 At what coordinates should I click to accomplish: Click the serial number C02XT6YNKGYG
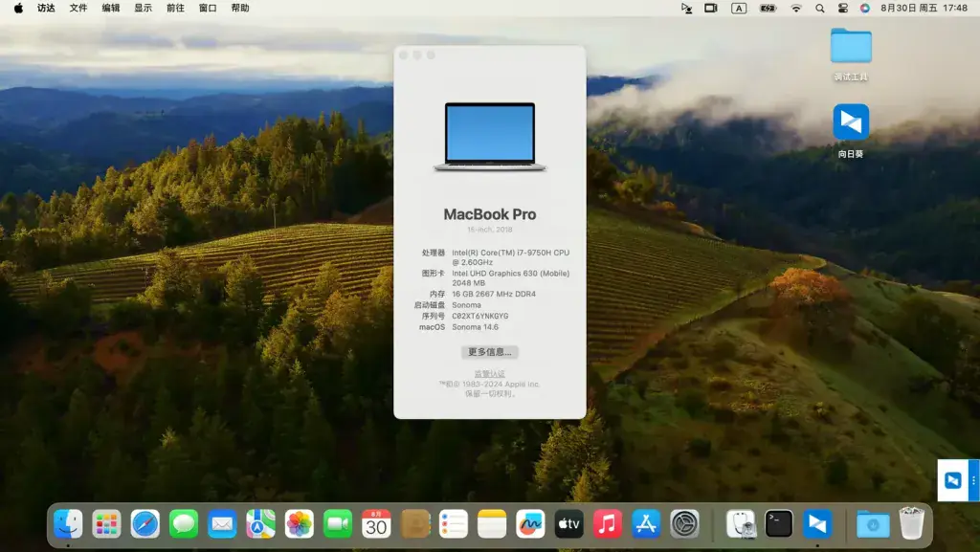pos(480,316)
